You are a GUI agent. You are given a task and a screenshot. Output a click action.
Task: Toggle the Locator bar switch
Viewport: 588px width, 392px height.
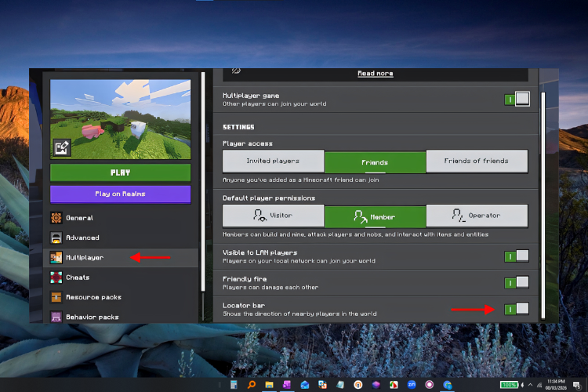(517, 310)
